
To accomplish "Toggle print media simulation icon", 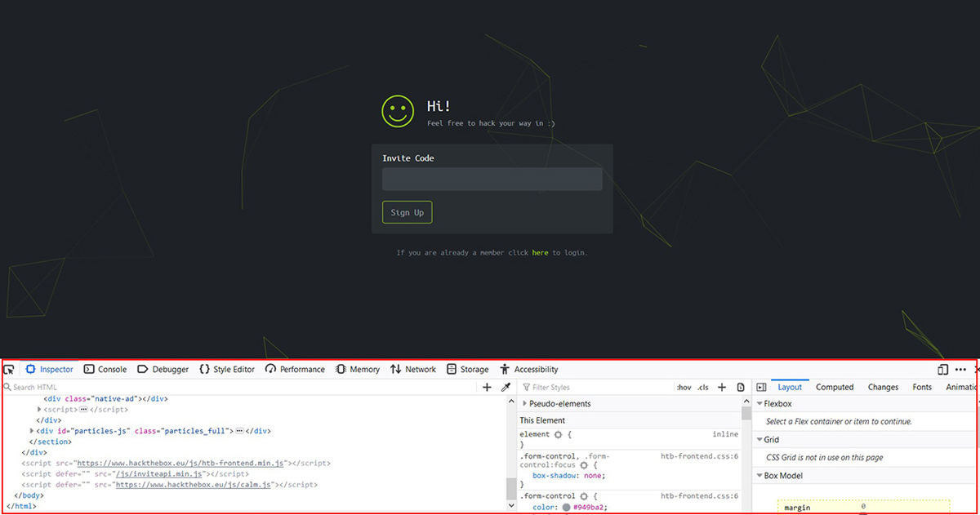I will 741,388.
